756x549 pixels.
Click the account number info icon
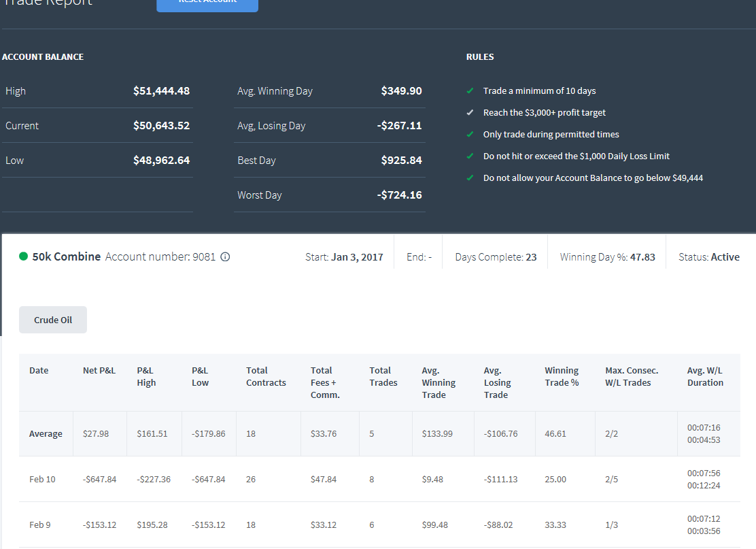[x=225, y=256]
